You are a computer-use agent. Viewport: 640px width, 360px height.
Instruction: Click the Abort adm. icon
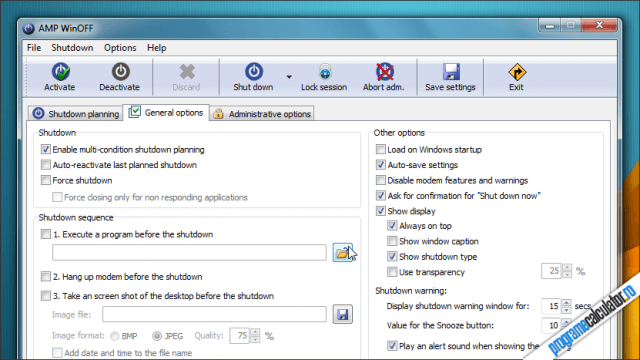(384, 72)
